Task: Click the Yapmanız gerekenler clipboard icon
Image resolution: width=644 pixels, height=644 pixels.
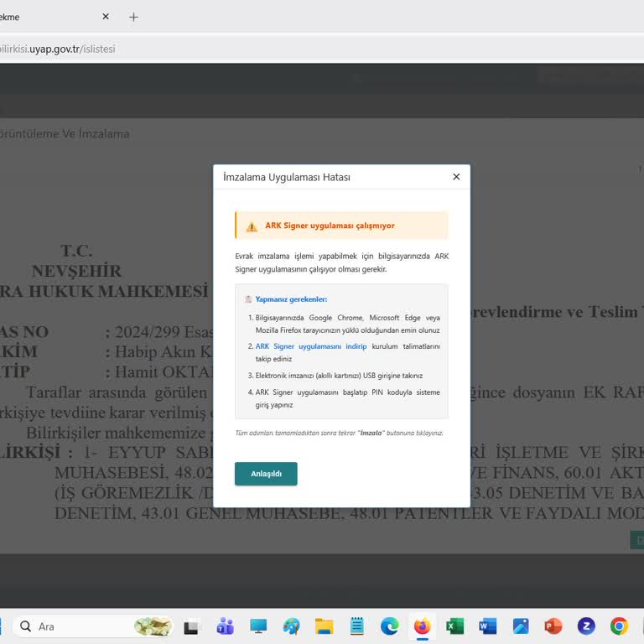Action: click(x=248, y=299)
